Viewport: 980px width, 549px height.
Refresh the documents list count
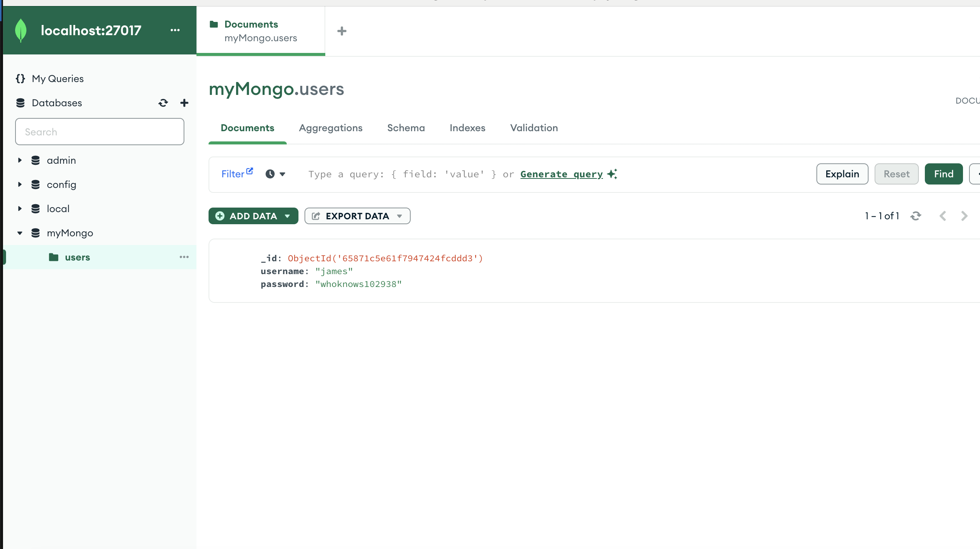pos(916,216)
